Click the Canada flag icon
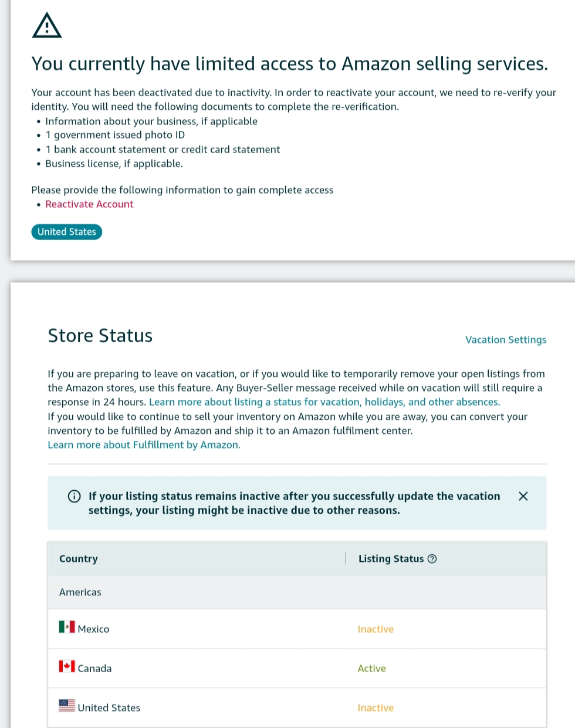The image size is (575, 728). [x=67, y=666]
